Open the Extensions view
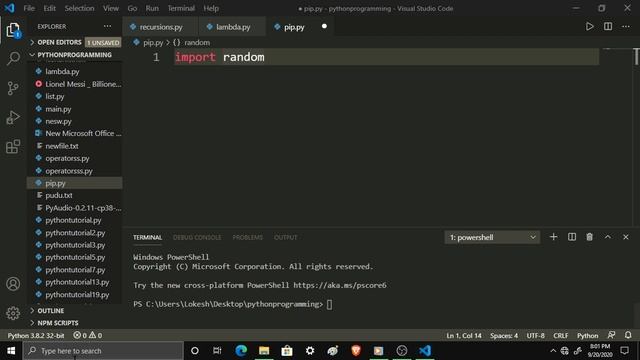The height and width of the screenshot is (360, 640). click(x=13, y=147)
